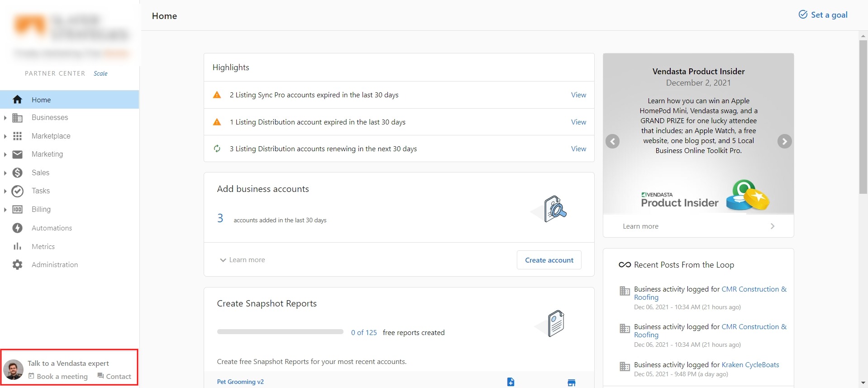Click The Loop infinity icon
Viewport: 868px width, 388px height.
click(x=625, y=265)
